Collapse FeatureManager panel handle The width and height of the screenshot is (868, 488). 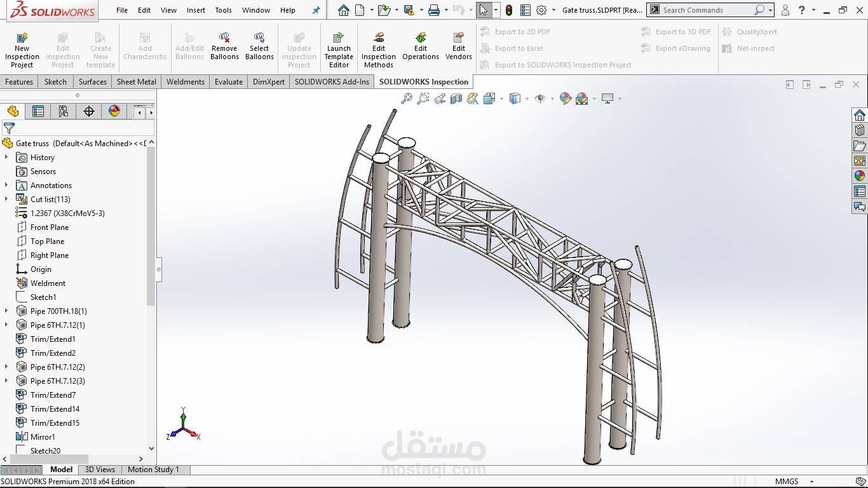(x=159, y=269)
